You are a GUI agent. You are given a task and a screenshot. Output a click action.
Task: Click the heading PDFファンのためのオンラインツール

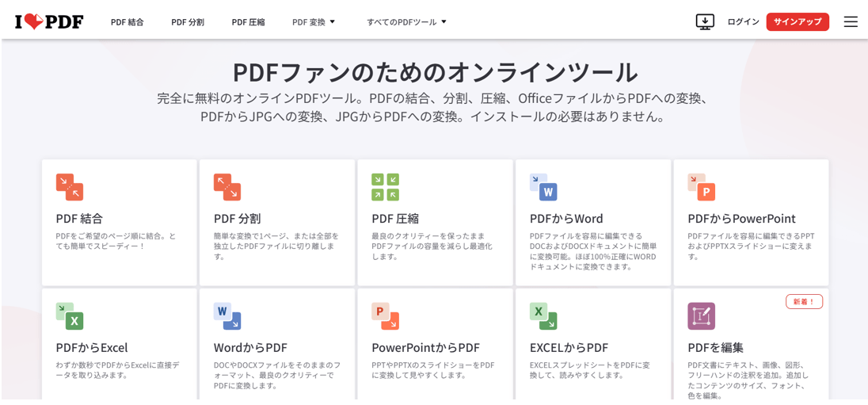coord(435,73)
